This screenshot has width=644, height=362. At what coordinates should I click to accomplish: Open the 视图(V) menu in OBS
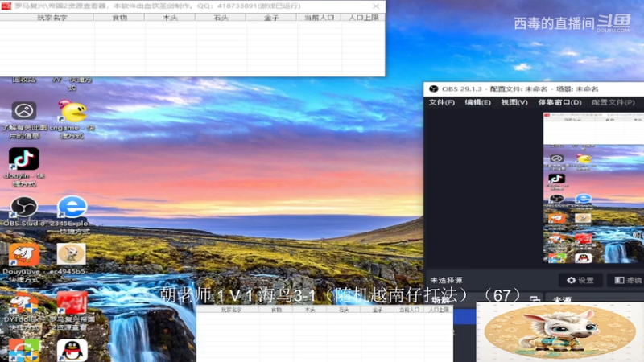(x=514, y=102)
